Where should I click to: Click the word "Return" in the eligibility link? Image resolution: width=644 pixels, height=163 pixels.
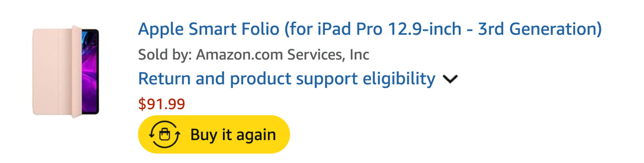tap(164, 79)
